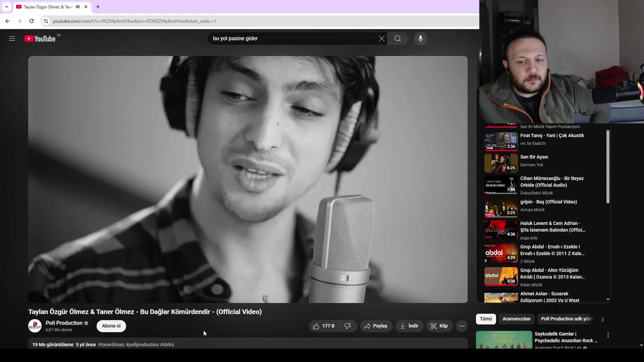Open site information icon in address bar
The image size is (644, 362).
46,21
